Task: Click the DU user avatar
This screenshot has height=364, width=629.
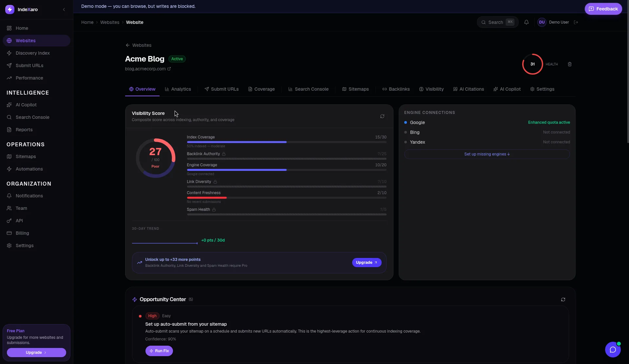Action: [x=542, y=22]
